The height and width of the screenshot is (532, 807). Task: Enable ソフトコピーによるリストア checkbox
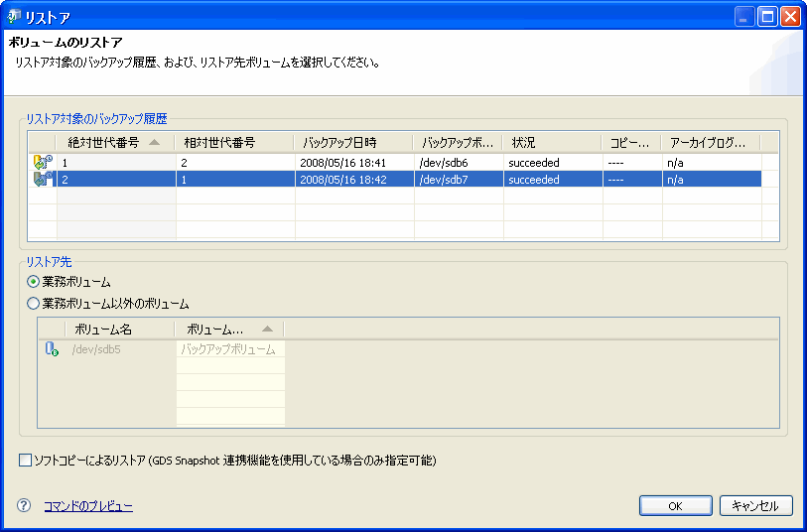[x=25, y=460]
